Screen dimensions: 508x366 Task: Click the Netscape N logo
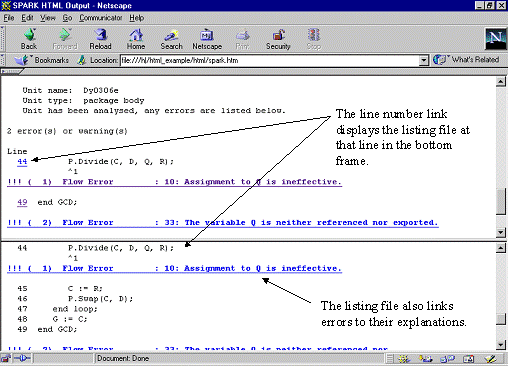495,39
